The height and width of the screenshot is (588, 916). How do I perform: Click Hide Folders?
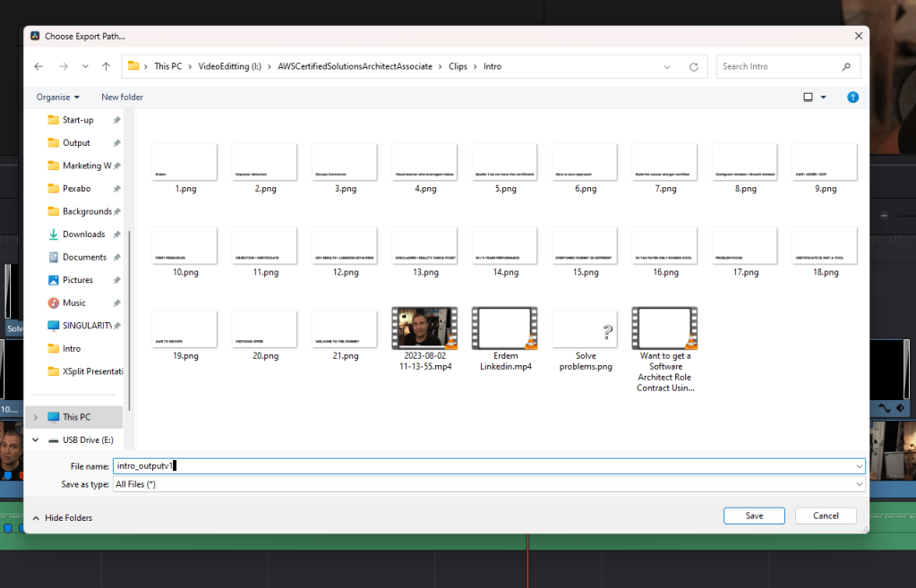[x=63, y=518]
